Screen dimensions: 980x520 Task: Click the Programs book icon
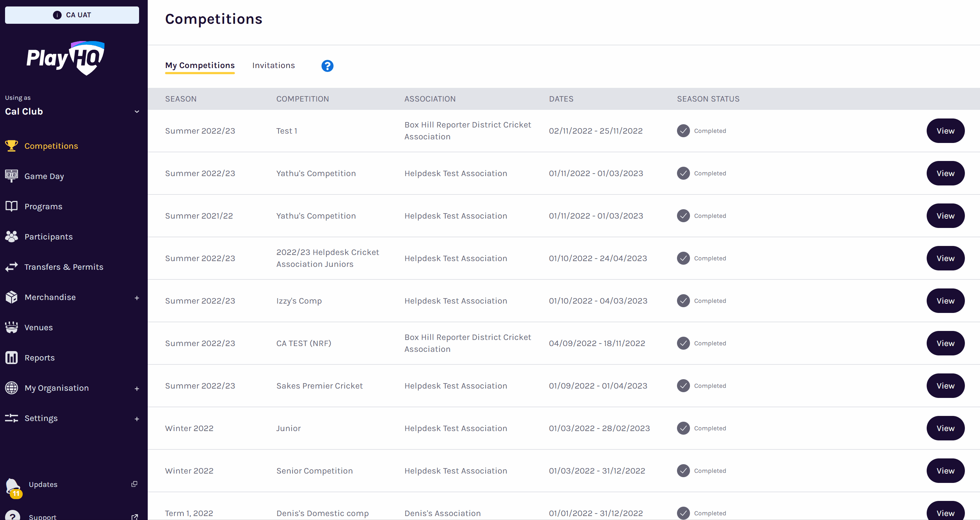click(12, 206)
